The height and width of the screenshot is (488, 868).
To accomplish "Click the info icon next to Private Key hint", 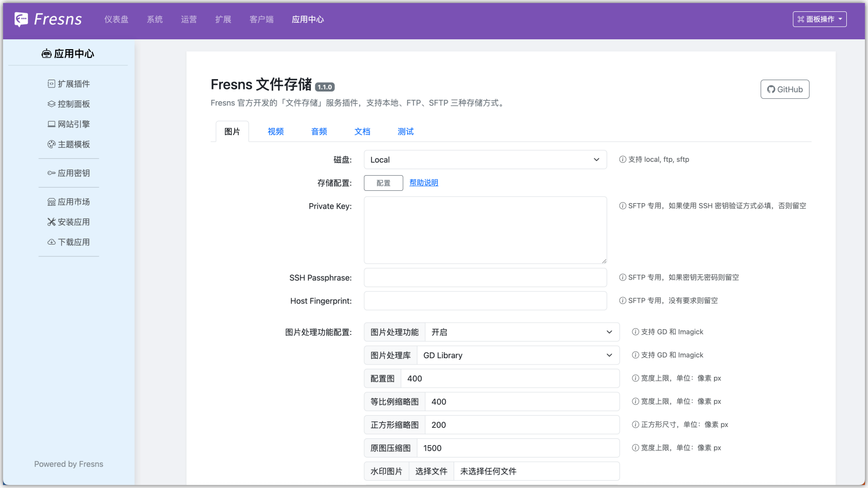I will click(x=623, y=206).
